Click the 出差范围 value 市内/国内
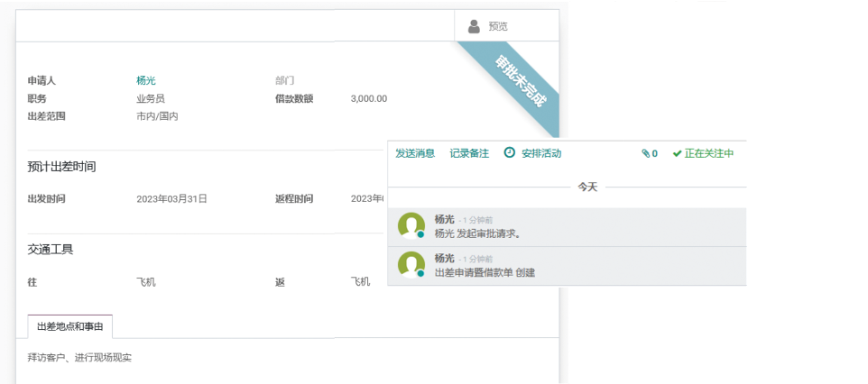This screenshot has height=384, width=868. (x=157, y=116)
